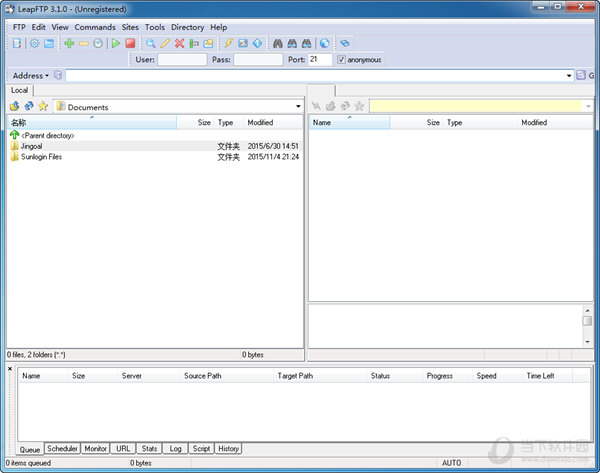This screenshot has width=600, height=473.
Task: Click the gear settings toolbar icon
Action: point(34,43)
